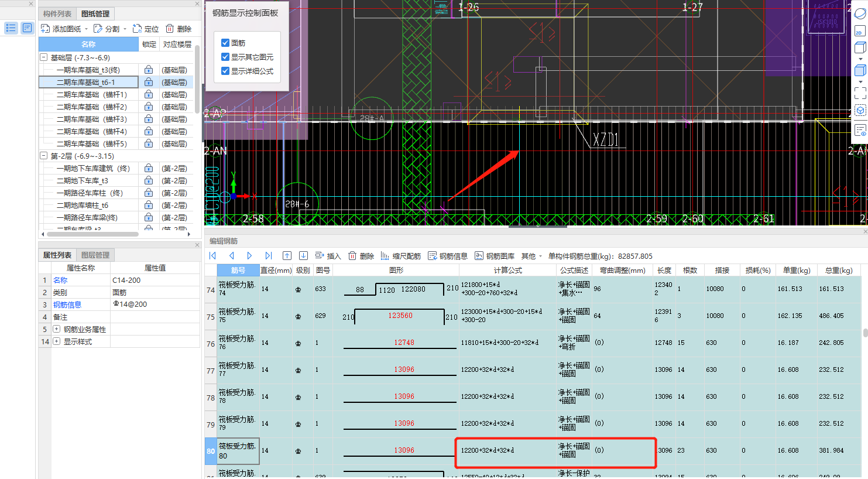Open the 分割 dropdown arrow
The width and height of the screenshot is (868, 479).
pos(125,29)
